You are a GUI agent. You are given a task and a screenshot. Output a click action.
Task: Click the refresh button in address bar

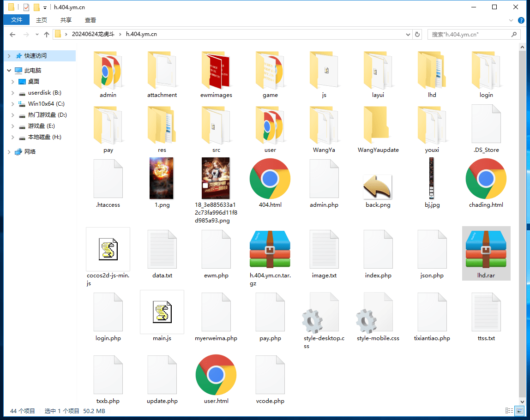click(417, 34)
